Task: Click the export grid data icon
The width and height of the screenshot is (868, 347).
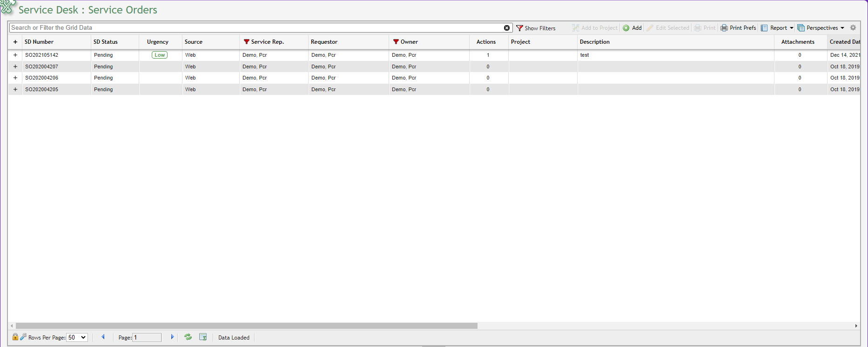Action: (203, 337)
